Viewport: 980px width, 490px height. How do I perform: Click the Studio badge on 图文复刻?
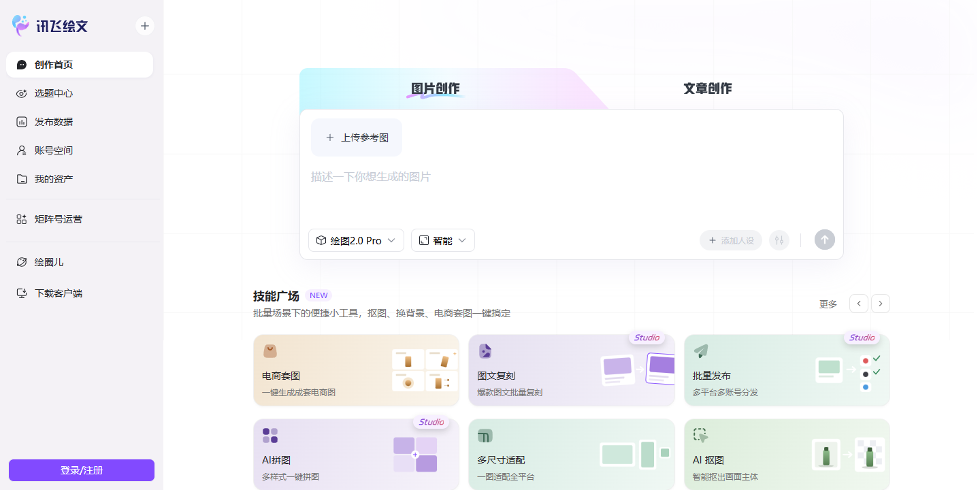pyautogui.click(x=647, y=338)
